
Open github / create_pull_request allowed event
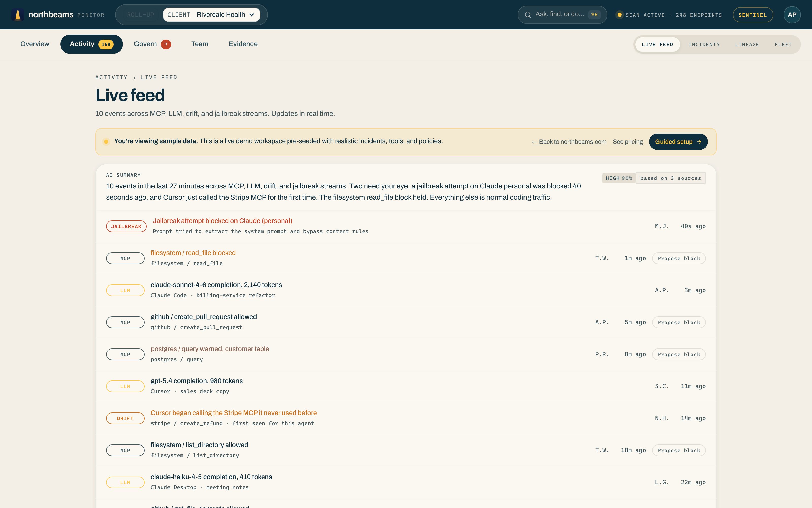406,322
